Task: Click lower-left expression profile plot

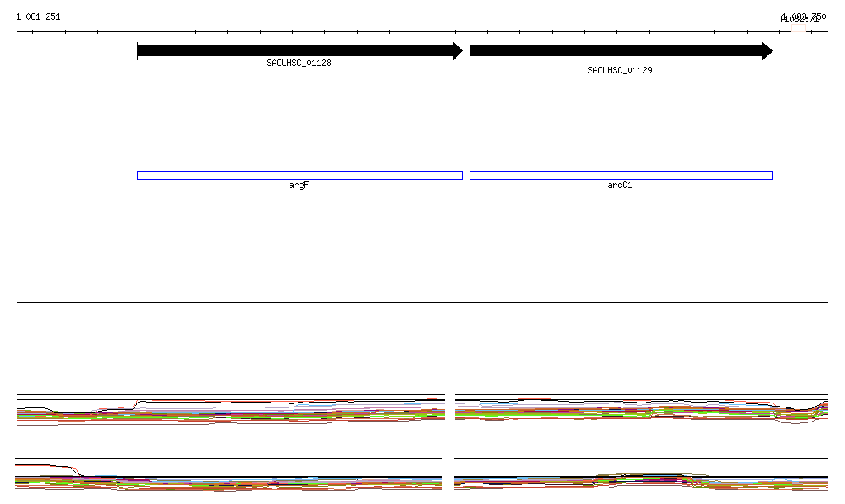Action: coord(229,475)
